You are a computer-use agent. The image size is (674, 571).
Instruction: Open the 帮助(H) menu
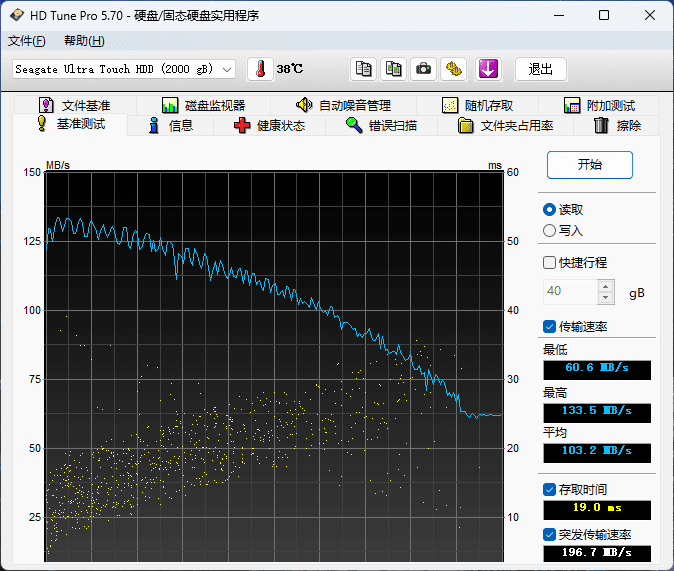point(84,41)
